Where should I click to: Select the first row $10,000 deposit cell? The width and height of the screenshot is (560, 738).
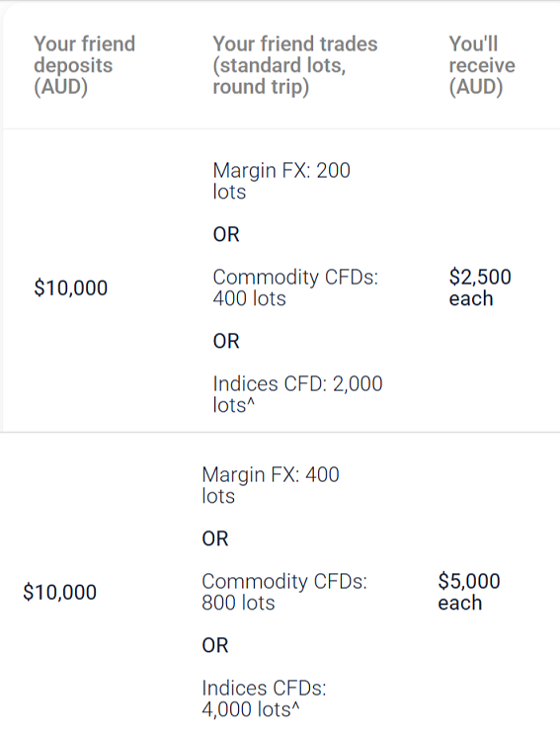[x=70, y=287]
